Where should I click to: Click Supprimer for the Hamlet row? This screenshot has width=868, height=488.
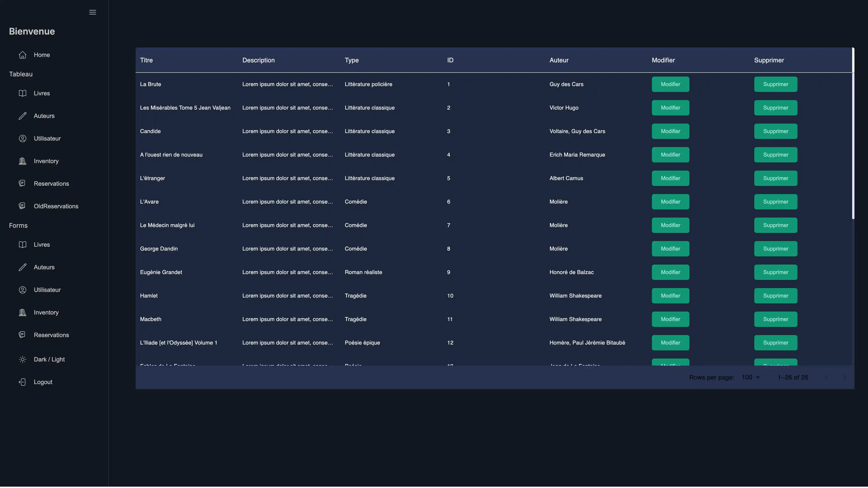tap(775, 295)
